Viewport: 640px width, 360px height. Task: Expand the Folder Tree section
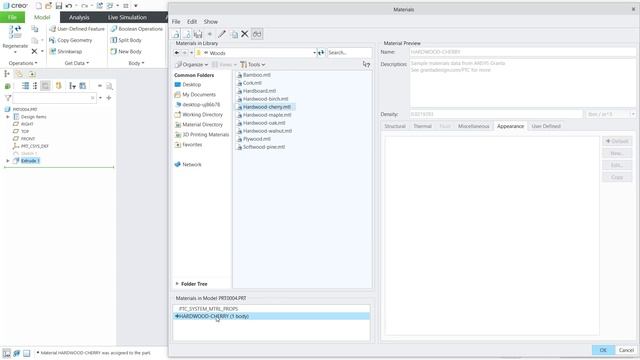[x=191, y=284]
